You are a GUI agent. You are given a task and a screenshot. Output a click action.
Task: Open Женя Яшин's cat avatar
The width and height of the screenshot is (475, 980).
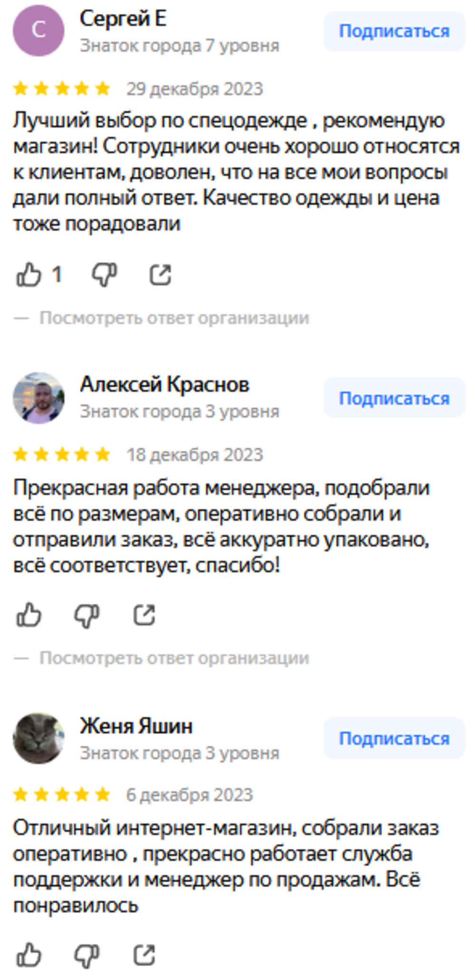[x=38, y=738]
